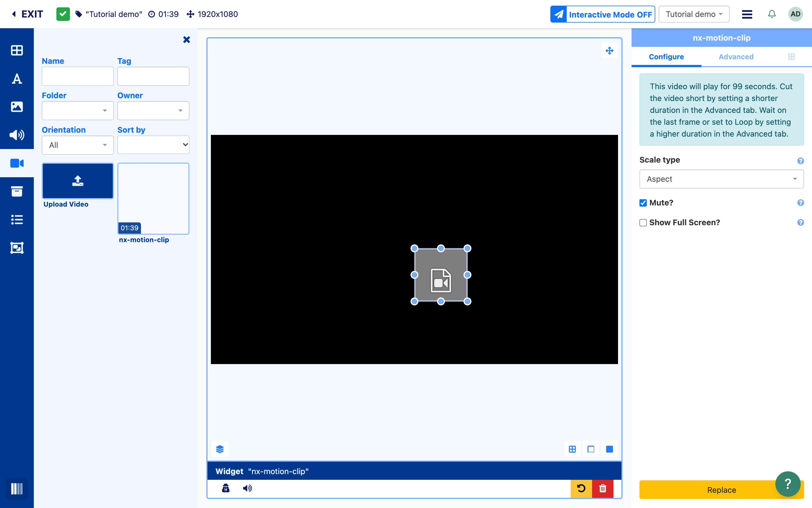Viewport: 812px width, 508px height.
Task: Open the archive box icon in the sidebar
Action: pyautogui.click(x=17, y=192)
